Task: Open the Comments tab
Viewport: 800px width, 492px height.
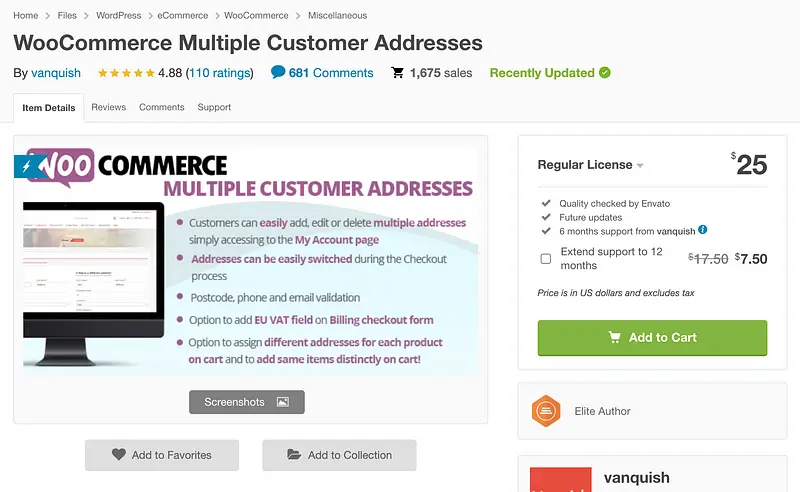Action: coord(161,107)
